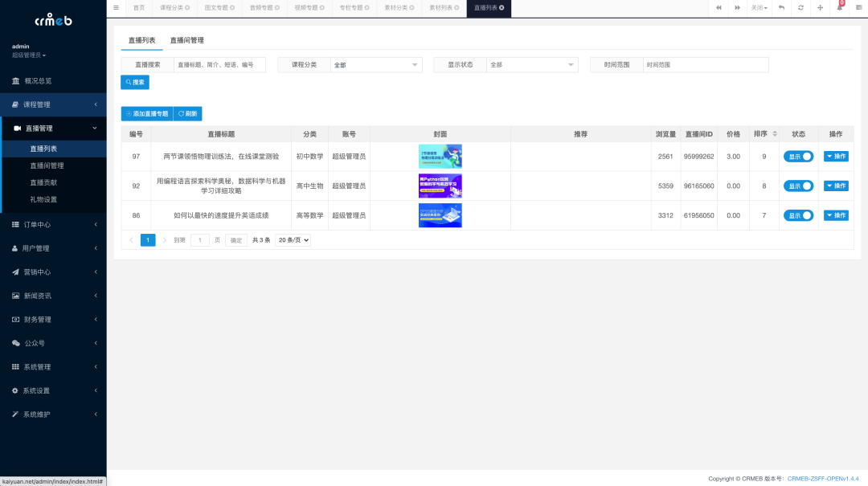Switch to the 图文专题 top tab
Image resolution: width=868 pixels, height=486 pixels.
(216, 8)
